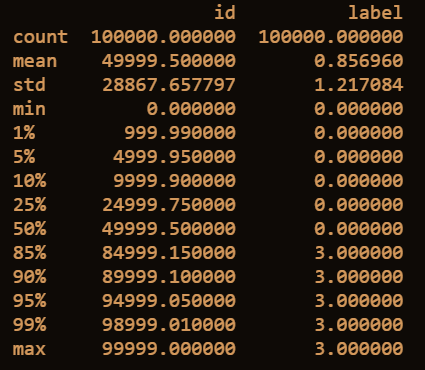Select the 'min' row label
Image resolution: width=425 pixels, height=370 pixels.
[x=29, y=109]
